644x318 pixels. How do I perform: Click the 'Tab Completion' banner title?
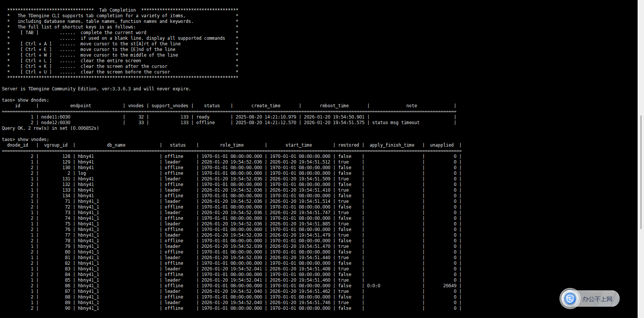coord(117,10)
